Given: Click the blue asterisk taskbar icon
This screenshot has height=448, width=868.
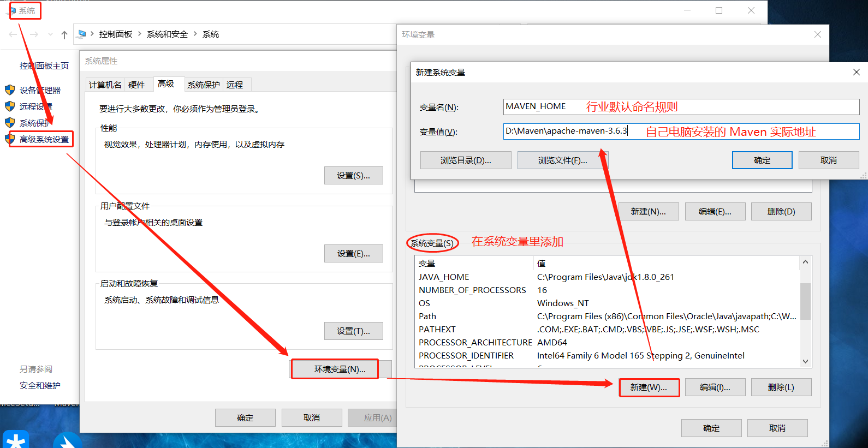Looking at the screenshot, I should pos(16,439).
